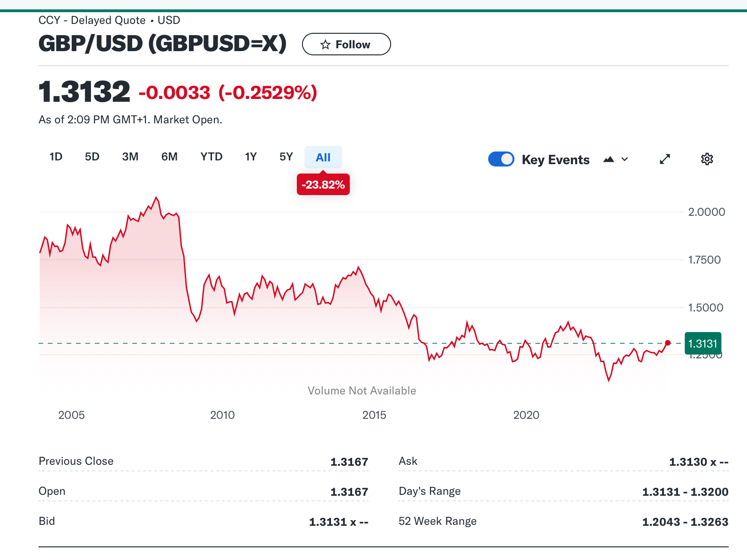This screenshot has height=560, width=747.
Task: Click the star icon in Follow button
Action: (x=325, y=45)
